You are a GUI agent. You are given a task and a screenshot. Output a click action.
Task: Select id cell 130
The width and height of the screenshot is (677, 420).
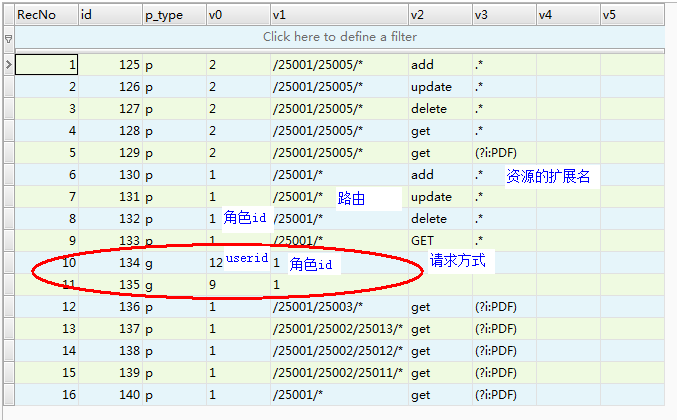click(x=111, y=175)
